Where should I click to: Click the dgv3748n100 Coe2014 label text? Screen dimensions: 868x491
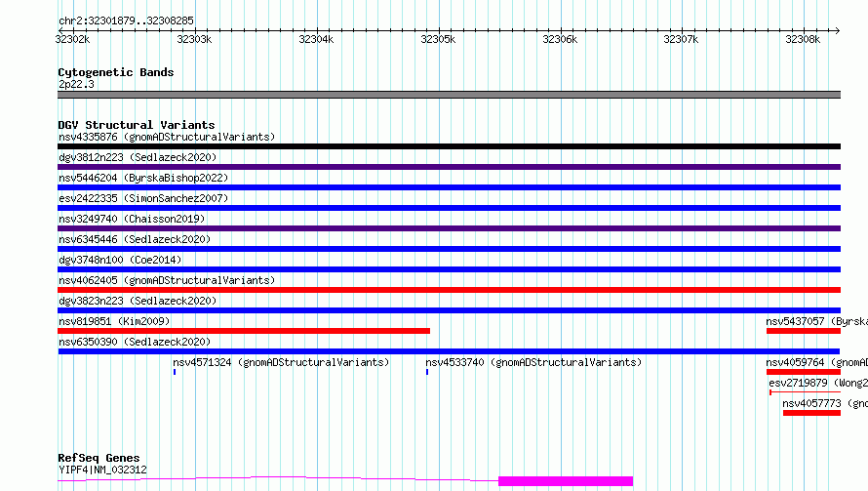pos(120,260)
